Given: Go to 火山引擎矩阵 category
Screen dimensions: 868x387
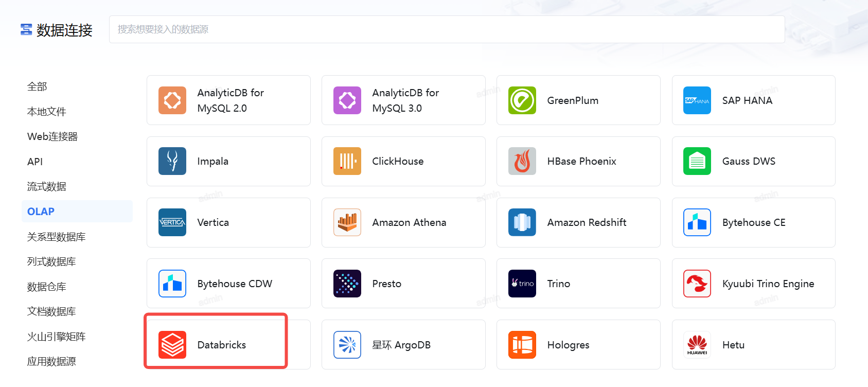Looking at the screenshot, I should click(57, 337).
